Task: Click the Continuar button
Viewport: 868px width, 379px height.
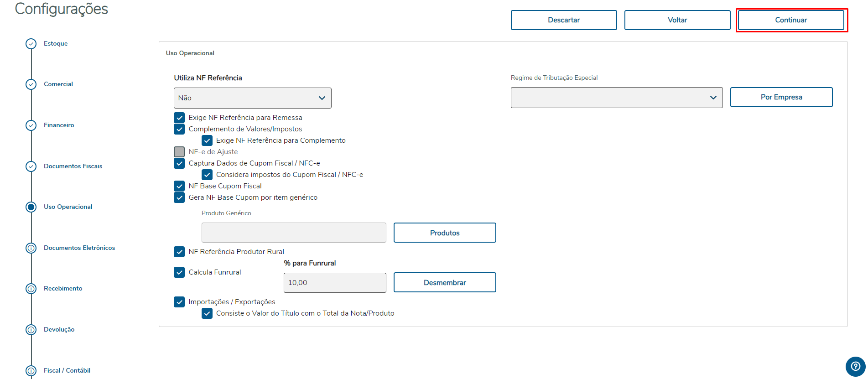Action: [x=791, y=20]
